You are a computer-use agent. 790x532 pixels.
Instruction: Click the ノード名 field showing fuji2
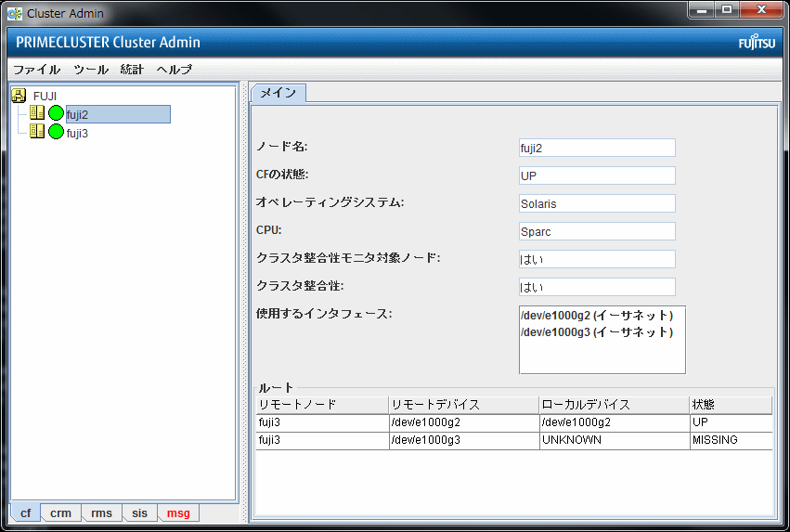pos(597,148)
